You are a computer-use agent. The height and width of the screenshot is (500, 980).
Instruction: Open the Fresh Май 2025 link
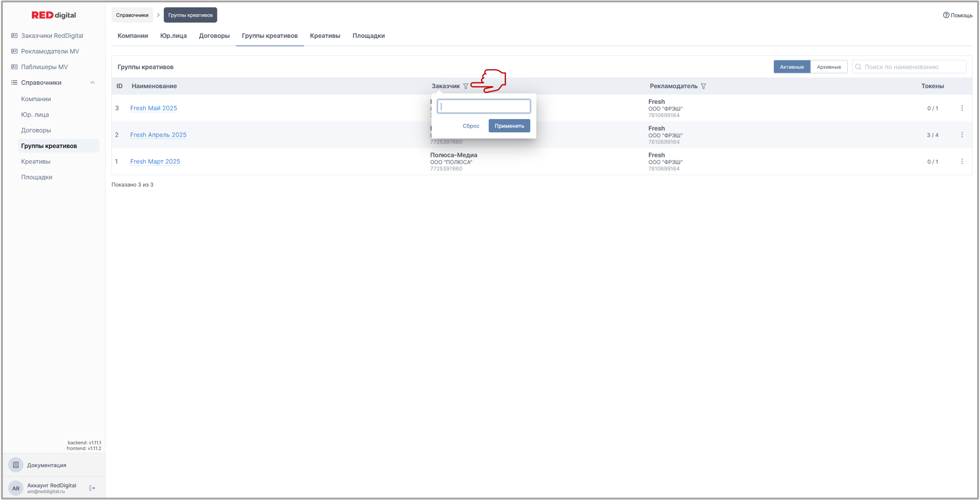[x=153, y=108]
